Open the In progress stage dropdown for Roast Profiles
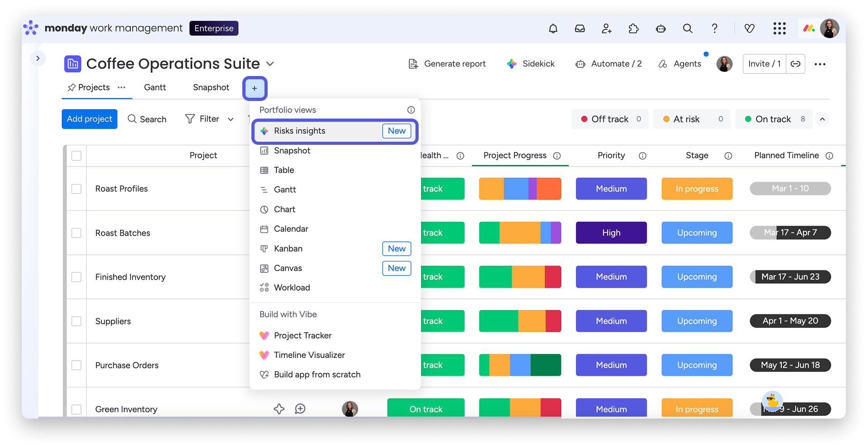This screenshot has width=868, height=448. tap(697, 189)
